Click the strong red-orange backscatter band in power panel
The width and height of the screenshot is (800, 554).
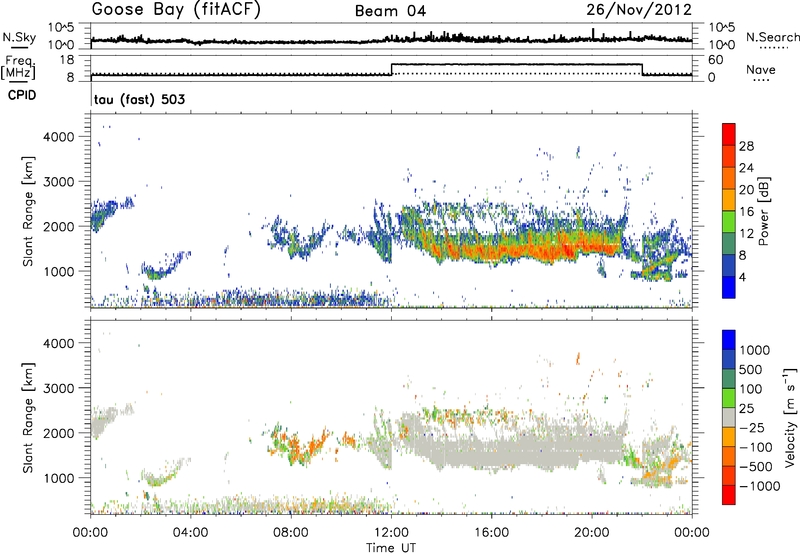[526, 249]
